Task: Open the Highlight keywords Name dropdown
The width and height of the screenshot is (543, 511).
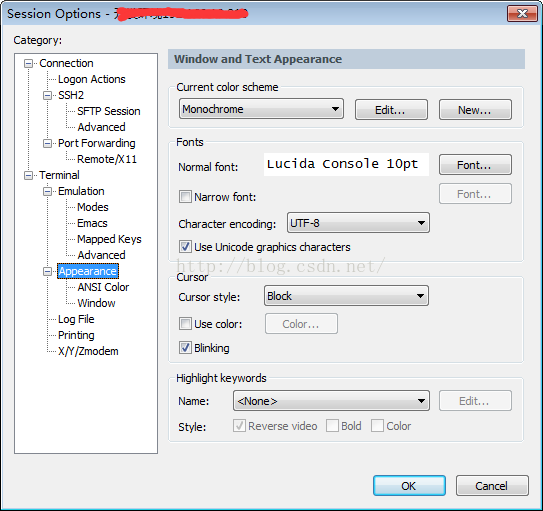Action: click(331, 401)
